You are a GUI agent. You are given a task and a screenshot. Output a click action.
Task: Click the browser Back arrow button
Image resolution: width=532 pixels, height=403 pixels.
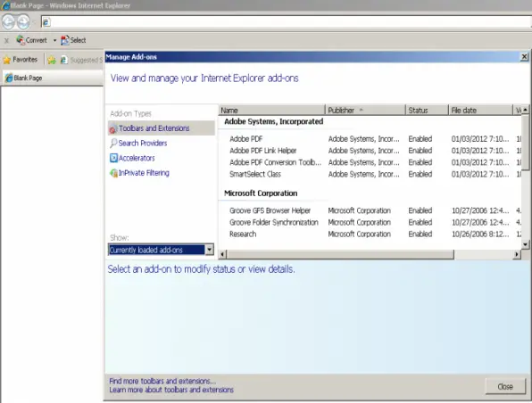click(9, 22)
